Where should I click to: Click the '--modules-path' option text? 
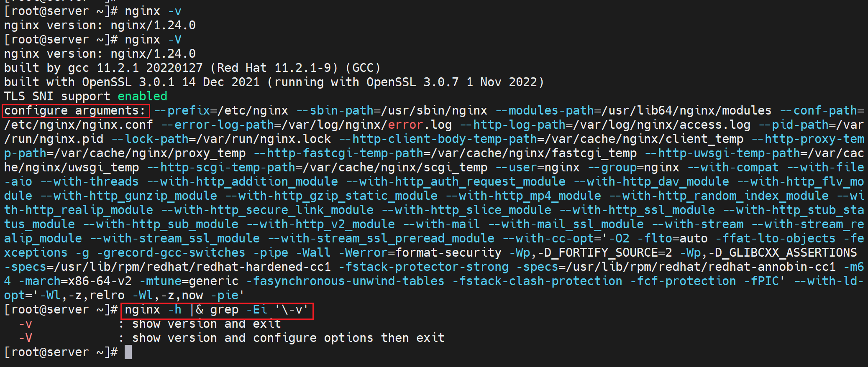pyautogui.click(x=545, y=111)
